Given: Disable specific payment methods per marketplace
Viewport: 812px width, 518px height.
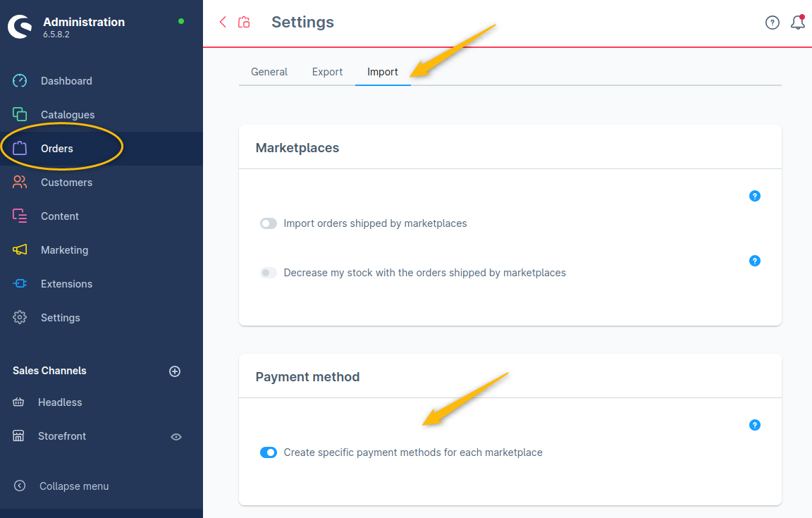Looking at the screenshot, I should tap(269, 452).
